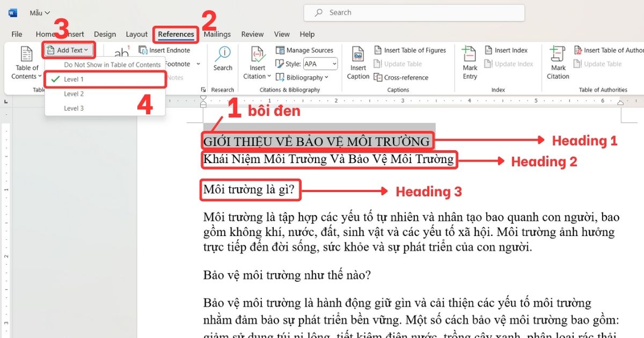644x338 pixels.
Task: Switch to the Mailings ribbon tab
Action: 217,34
